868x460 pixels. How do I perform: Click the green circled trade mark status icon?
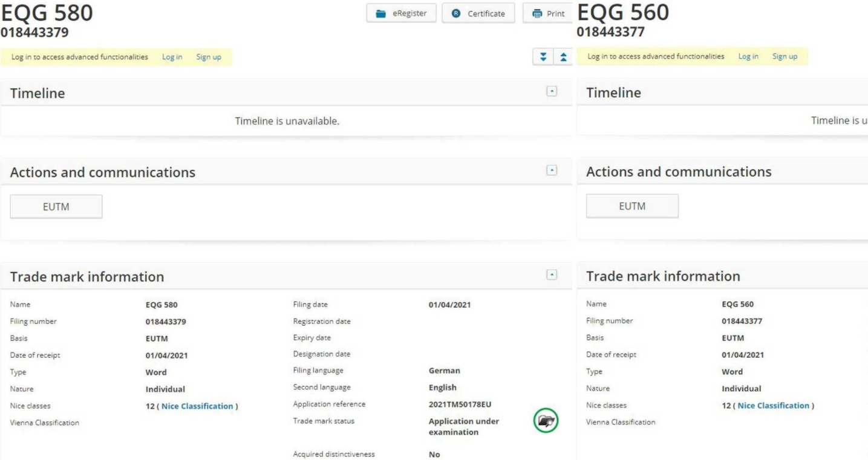(545, 420)
